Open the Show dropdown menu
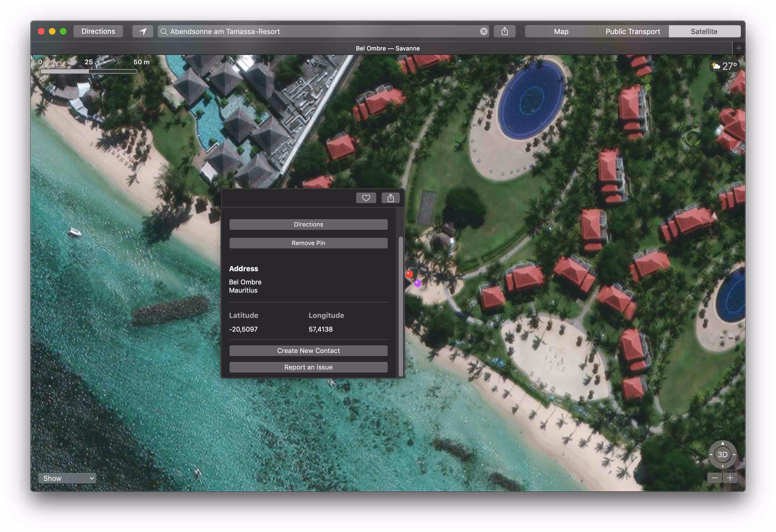The height and width of the screenshot is (532, 776). coord(67,478)
